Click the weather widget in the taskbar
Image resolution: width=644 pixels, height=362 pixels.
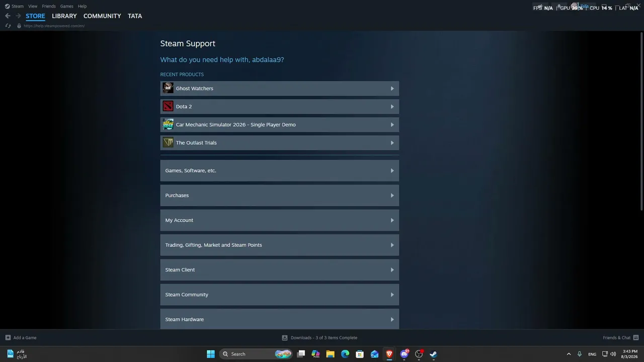pos(16,354)
